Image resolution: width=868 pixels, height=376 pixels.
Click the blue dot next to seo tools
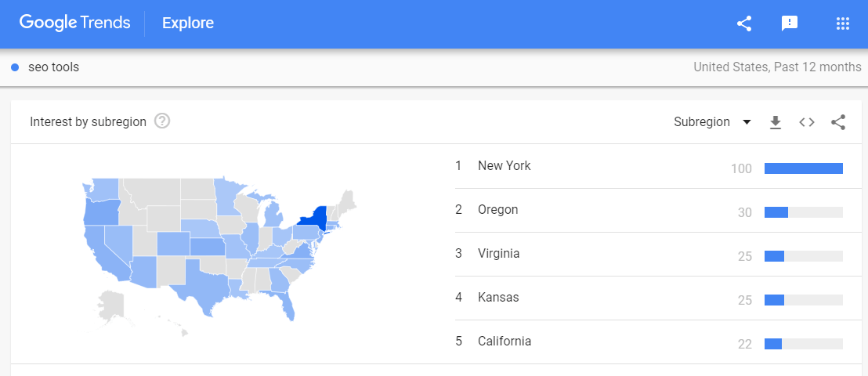tap(16, 67)
